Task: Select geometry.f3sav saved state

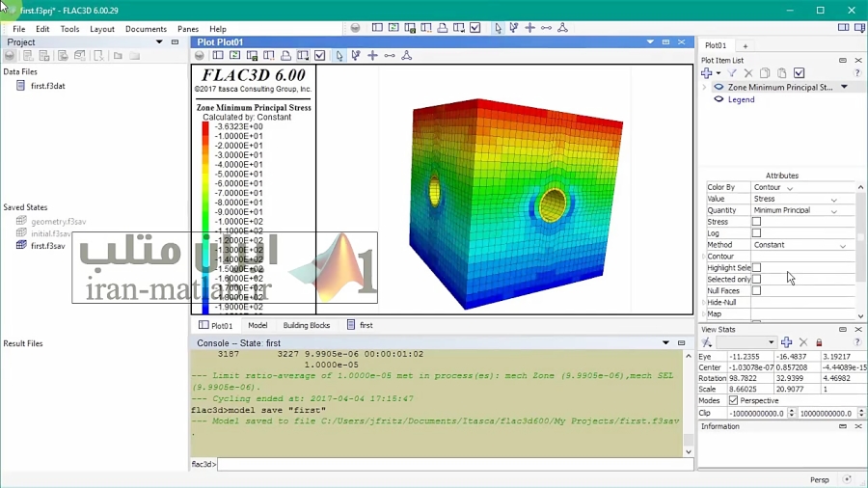Action: coord(58,221)
